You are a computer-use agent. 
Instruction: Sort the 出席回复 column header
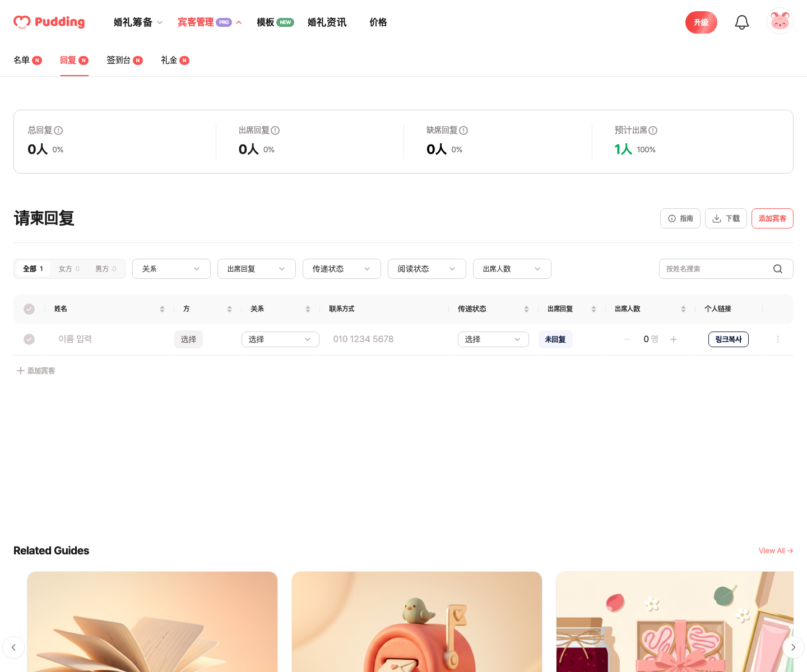coord(593,309)
